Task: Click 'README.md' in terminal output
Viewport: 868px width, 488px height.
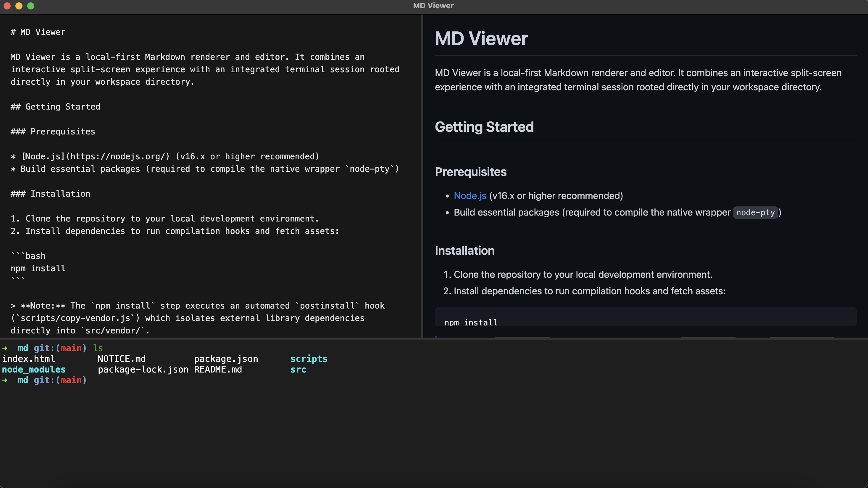Action: coord(218,370)
